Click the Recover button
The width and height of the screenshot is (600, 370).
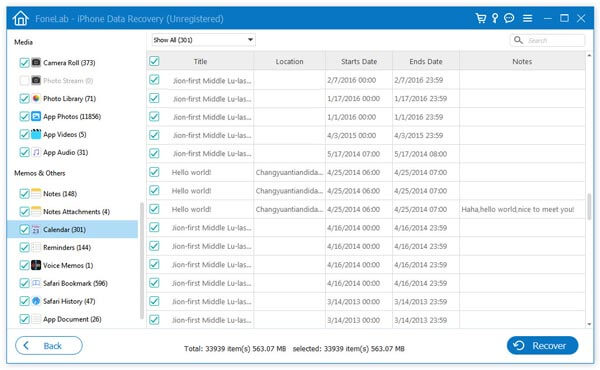(542, 346)
